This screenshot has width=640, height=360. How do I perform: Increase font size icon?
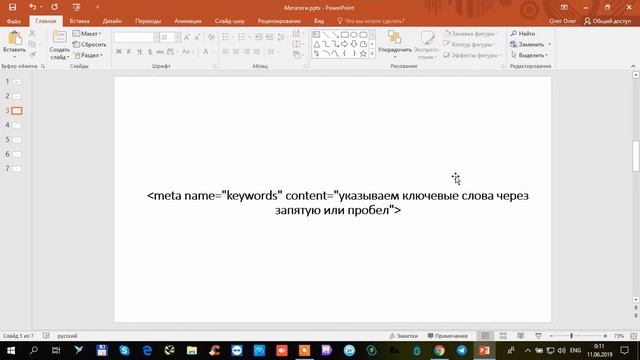pos(187,38)
